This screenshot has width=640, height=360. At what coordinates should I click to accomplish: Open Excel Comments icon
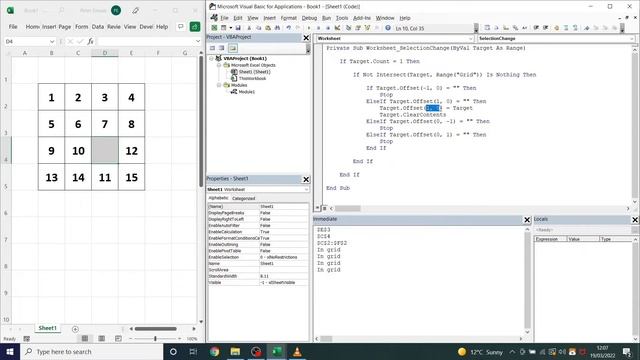[180, 27]
